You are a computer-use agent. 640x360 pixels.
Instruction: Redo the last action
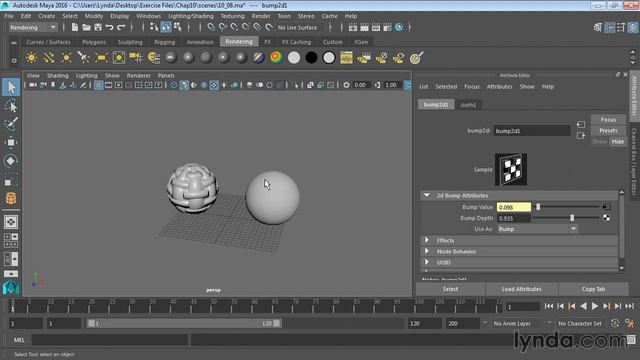coord(121,27)
